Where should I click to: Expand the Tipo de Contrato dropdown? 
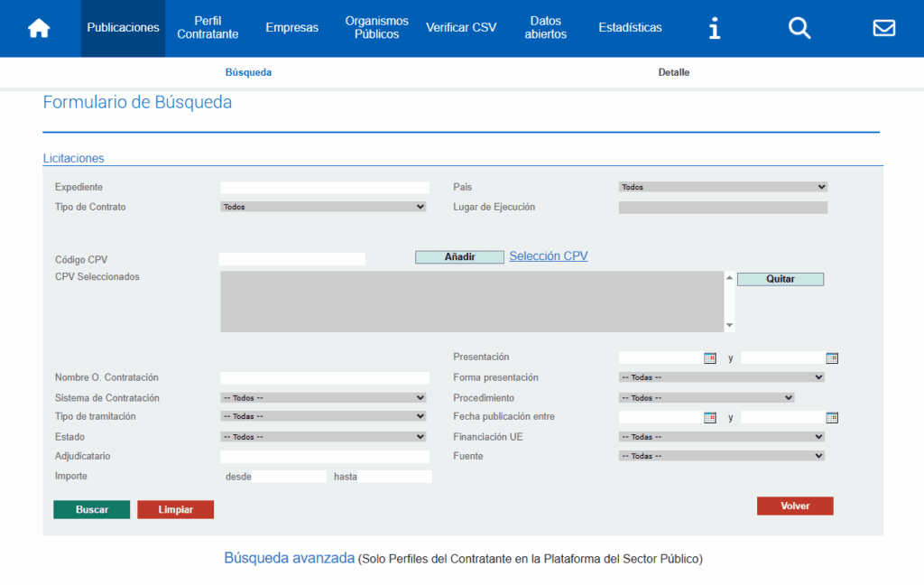323,207
